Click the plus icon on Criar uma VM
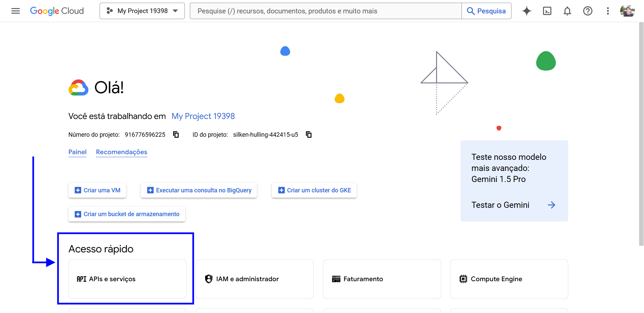Viewport: 644px width, 313px height. coord(78,190)
